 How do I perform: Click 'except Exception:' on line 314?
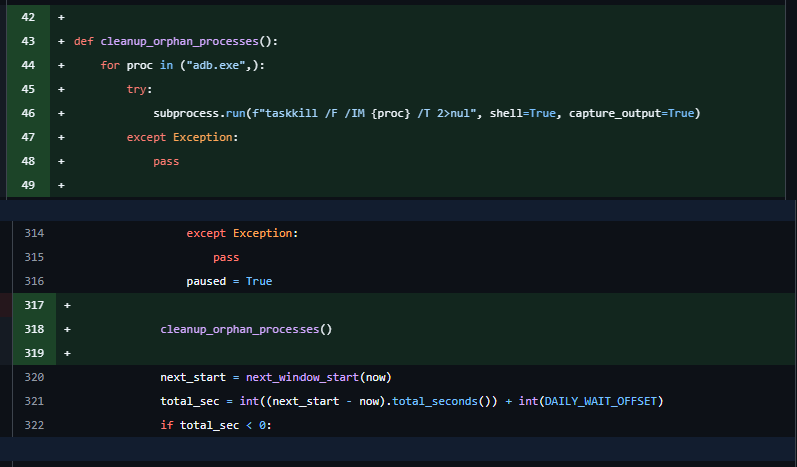[242, 233]
